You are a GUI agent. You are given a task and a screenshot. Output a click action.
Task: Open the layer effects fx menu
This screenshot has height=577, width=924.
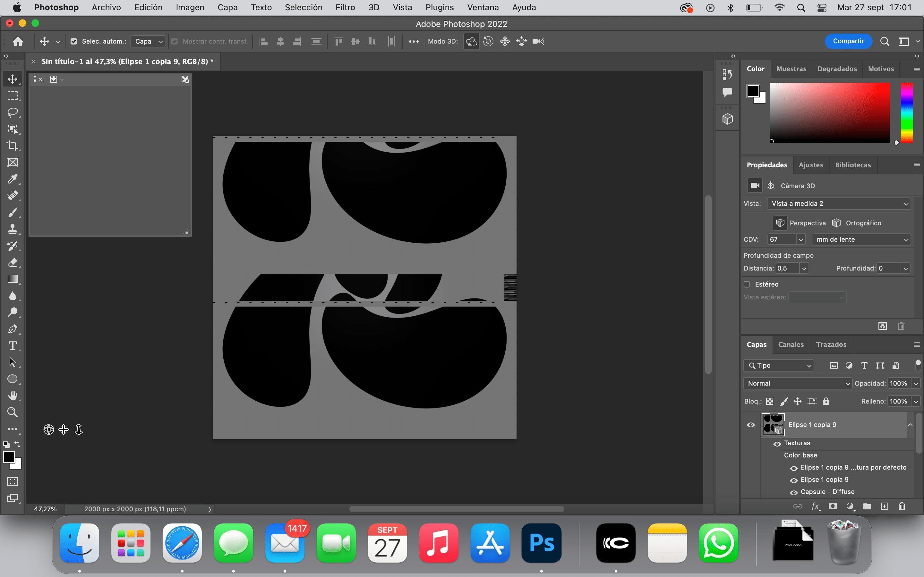[816, 506]
